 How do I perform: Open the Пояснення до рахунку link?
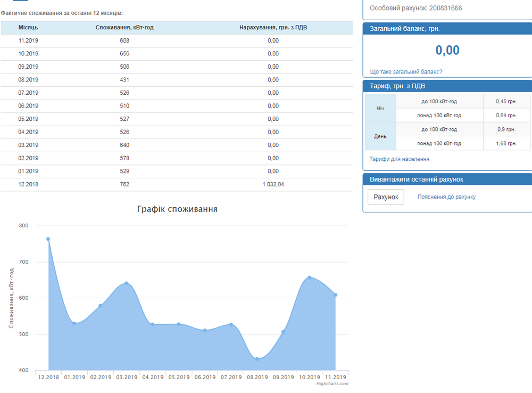click(446, 197)
